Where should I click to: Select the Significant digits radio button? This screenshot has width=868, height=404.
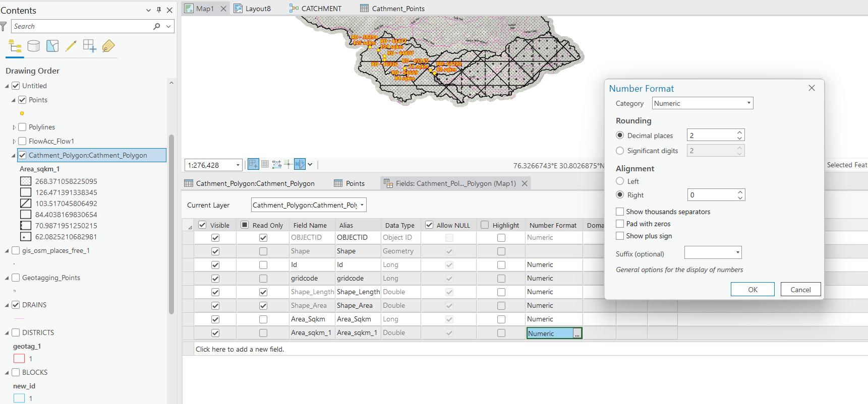pyautogui.click(x=620, y=151)
